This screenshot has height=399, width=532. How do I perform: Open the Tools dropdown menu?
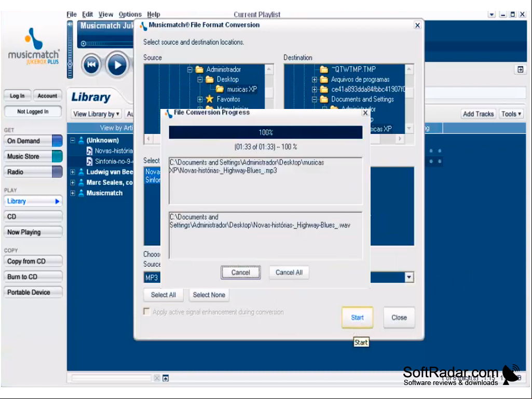511,114
